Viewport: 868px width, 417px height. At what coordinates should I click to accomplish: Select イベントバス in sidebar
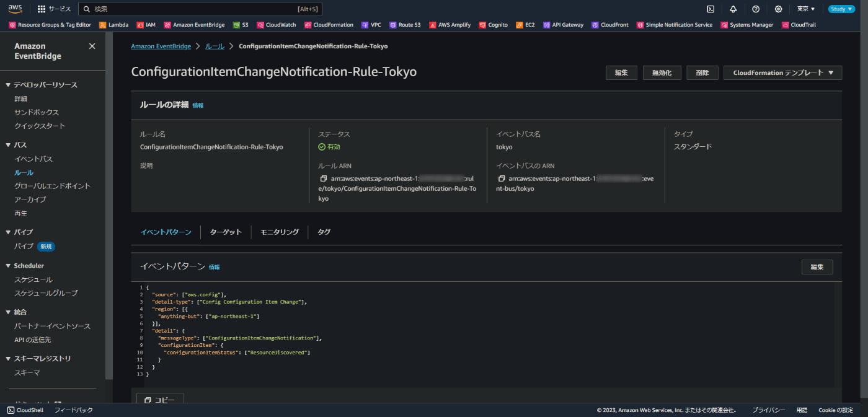click(x=33, y=159)
